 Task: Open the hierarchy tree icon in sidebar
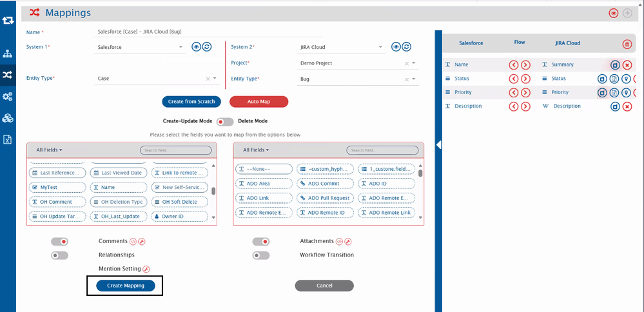coord(8,54)
